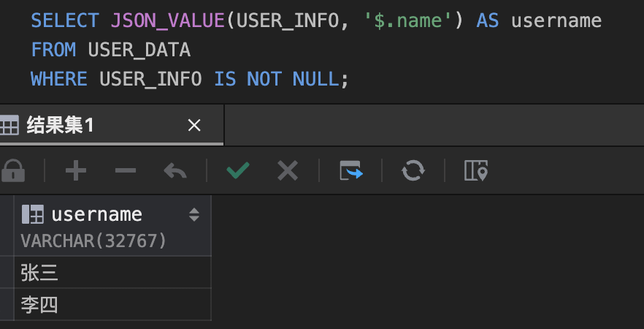Close the 结果集1 result tab
This screenshot has width=644, height=329.
194,126
